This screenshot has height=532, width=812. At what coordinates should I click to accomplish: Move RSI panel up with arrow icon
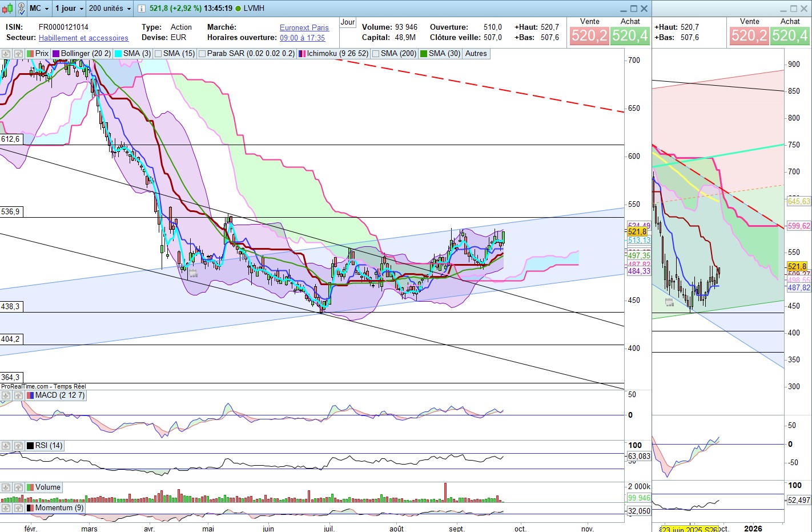[18, 446]
